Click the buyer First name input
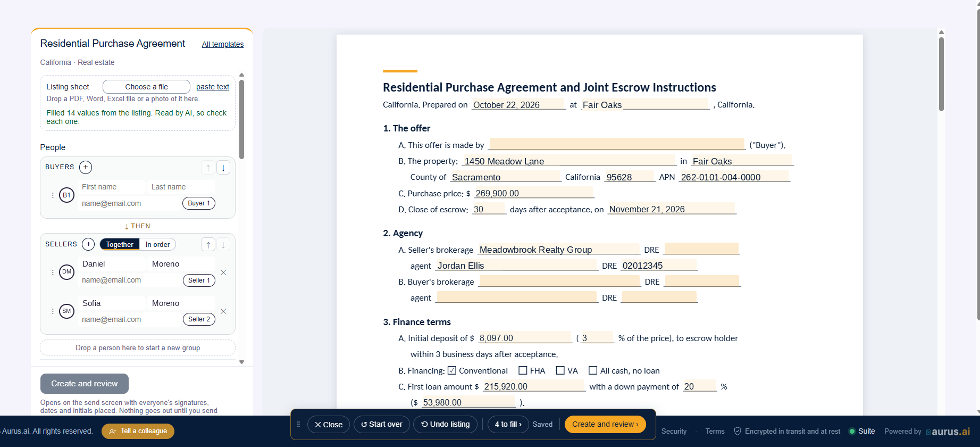The image size is (980, 447). point(111,187)
